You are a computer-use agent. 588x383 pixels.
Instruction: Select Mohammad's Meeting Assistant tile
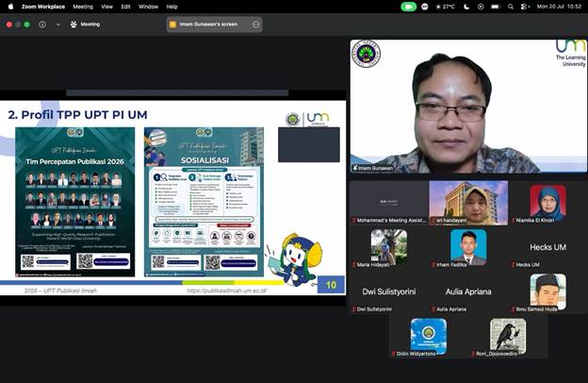(389, 203)
